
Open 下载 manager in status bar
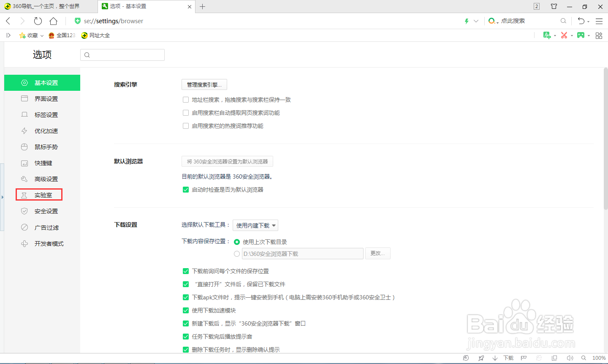coord(503,358)
